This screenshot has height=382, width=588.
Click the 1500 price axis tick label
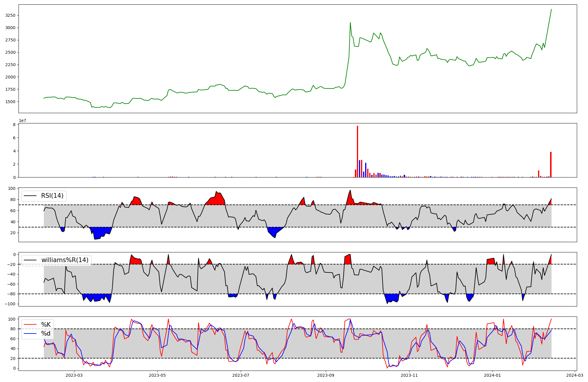click(x=11, y=102)
